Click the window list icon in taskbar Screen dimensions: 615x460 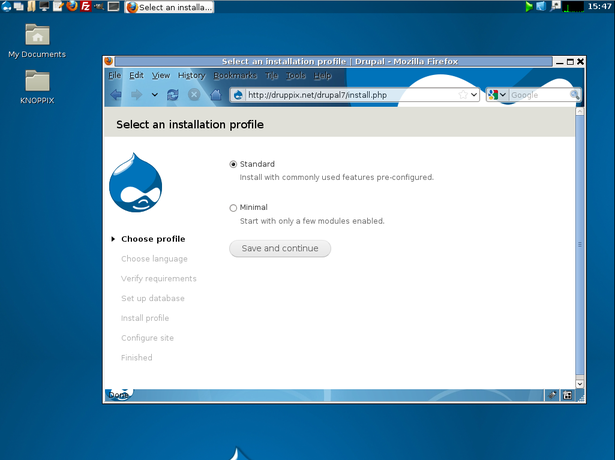coord(18,6)
